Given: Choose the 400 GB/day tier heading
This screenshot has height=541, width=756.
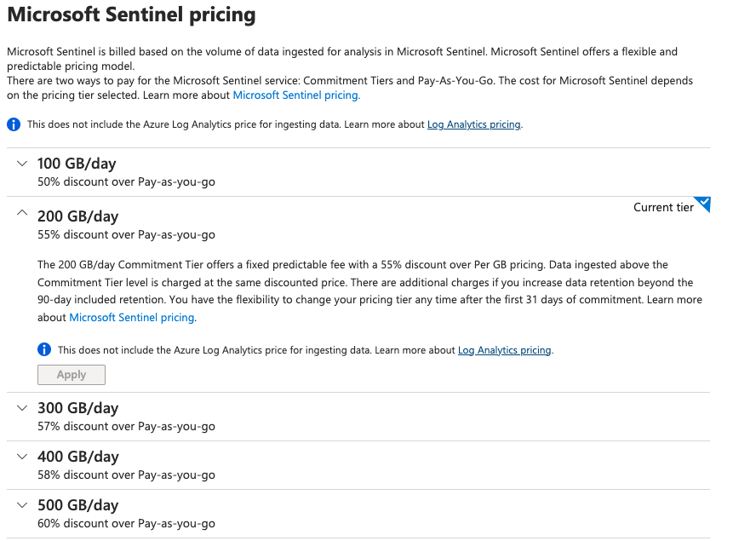Looking at the screenshot, I should coord(77,457).
